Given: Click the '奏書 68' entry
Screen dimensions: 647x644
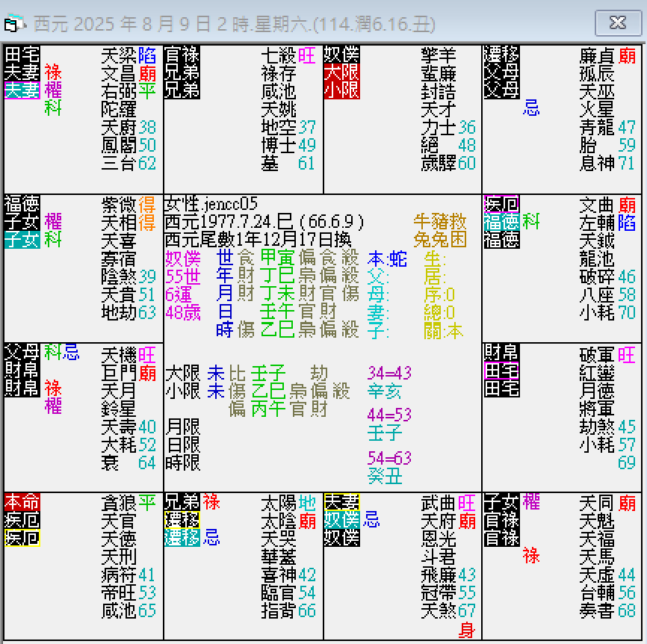Looking at the screenshot, I should point(607,610).
